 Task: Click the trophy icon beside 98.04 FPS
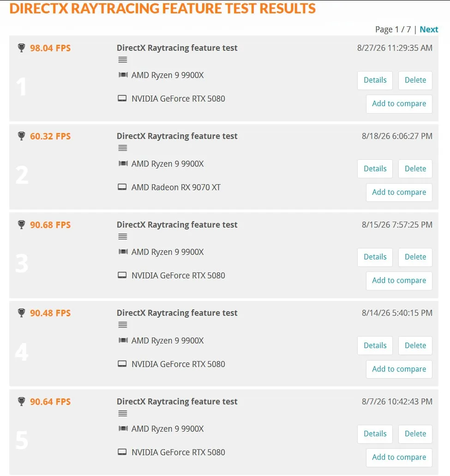(22, 48)
